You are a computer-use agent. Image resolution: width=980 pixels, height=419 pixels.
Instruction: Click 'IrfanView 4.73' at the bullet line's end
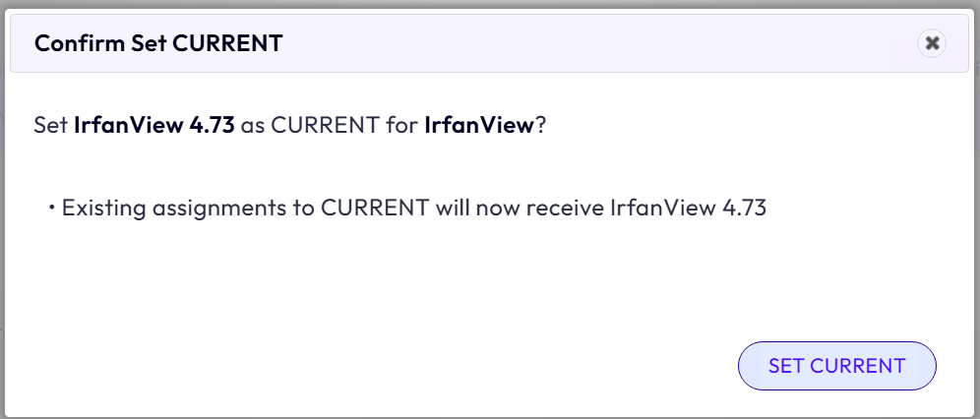point(688,208)
